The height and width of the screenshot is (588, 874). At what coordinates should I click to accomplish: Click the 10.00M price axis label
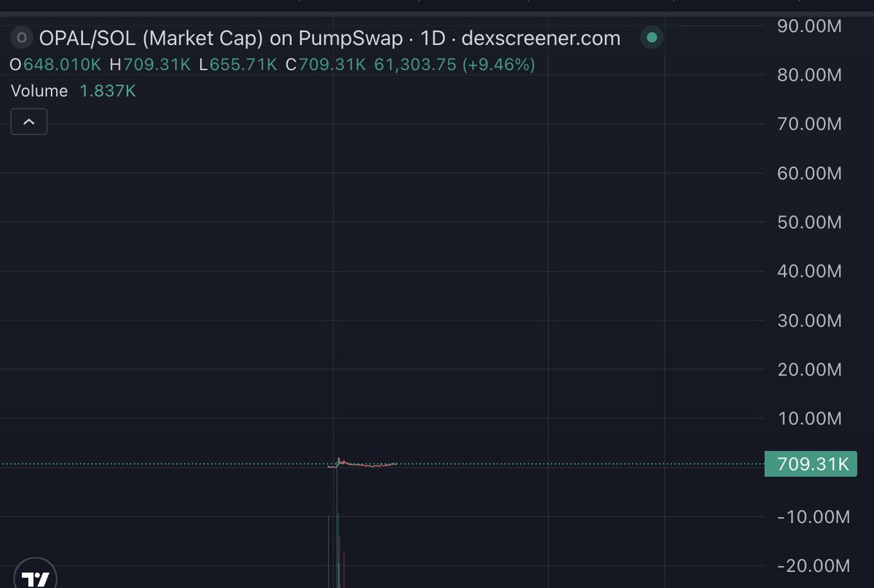click(809, 418)
